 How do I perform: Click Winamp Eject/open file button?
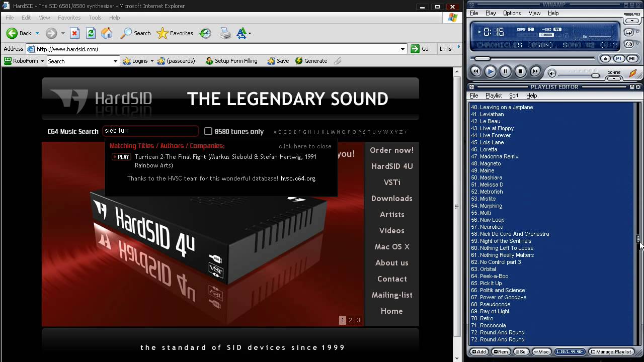[605, 59]
